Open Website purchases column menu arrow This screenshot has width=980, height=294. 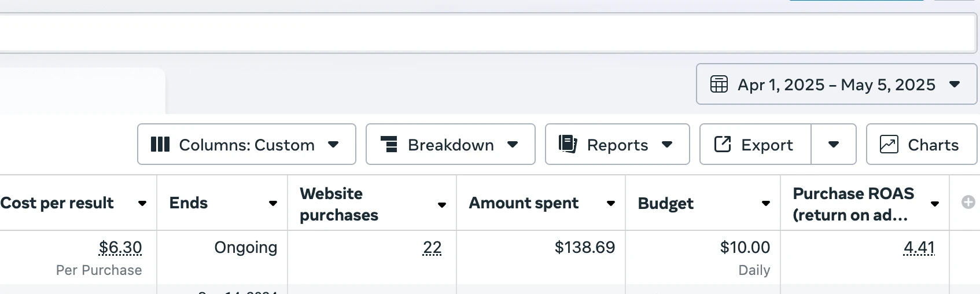442,205
